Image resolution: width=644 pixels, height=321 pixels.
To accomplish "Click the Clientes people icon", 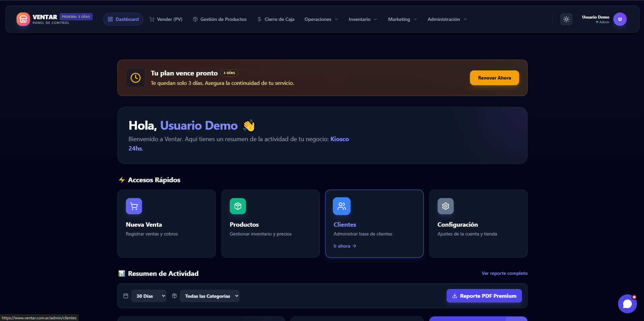I will pyautogui.click(x=342, y=206).
